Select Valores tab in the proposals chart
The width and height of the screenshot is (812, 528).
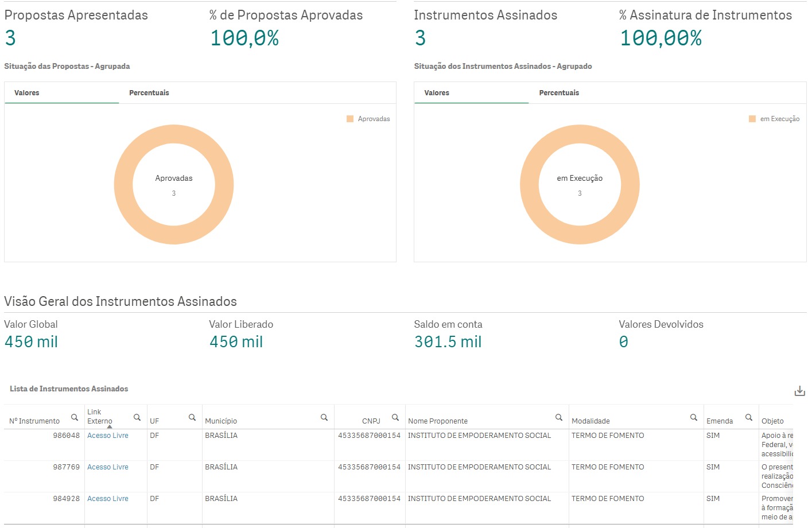click(27, 93)
